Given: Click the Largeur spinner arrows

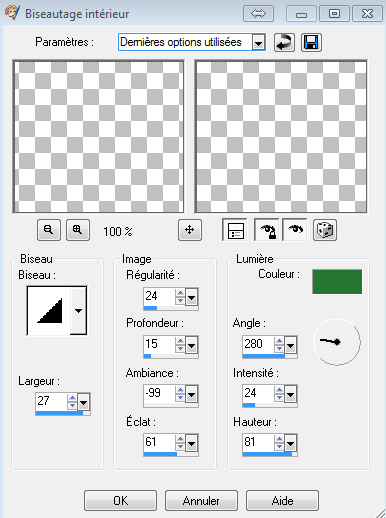Looking at the screenshot, I should tap(72, 402).
